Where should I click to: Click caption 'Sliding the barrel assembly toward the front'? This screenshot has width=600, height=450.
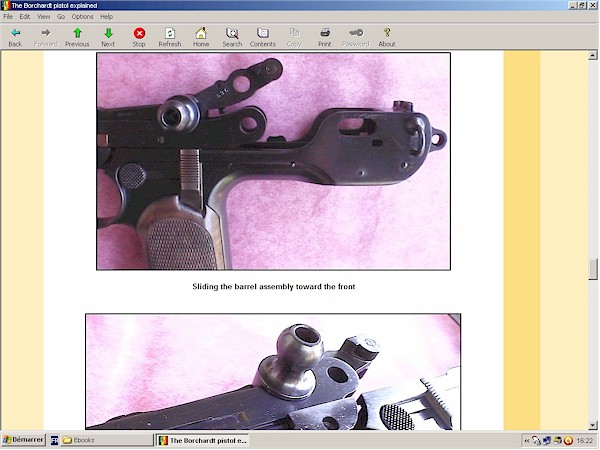tap(274, 287)
